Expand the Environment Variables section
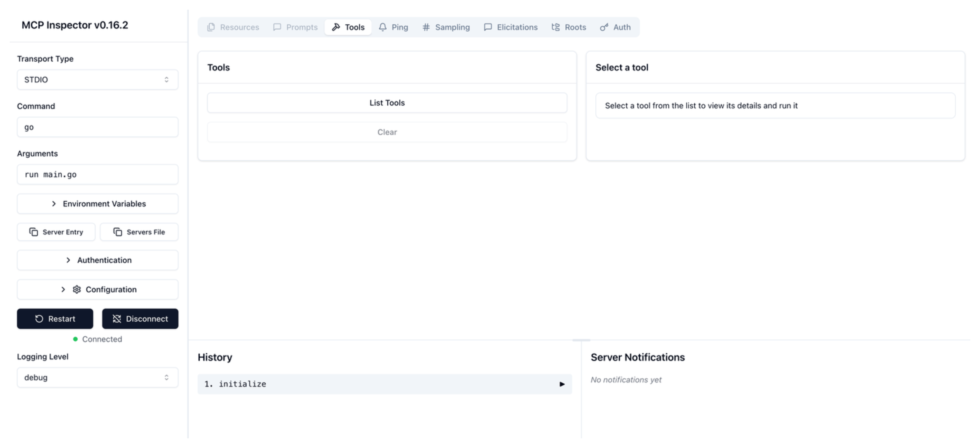The image size is (980, 448). coord(97,204)
